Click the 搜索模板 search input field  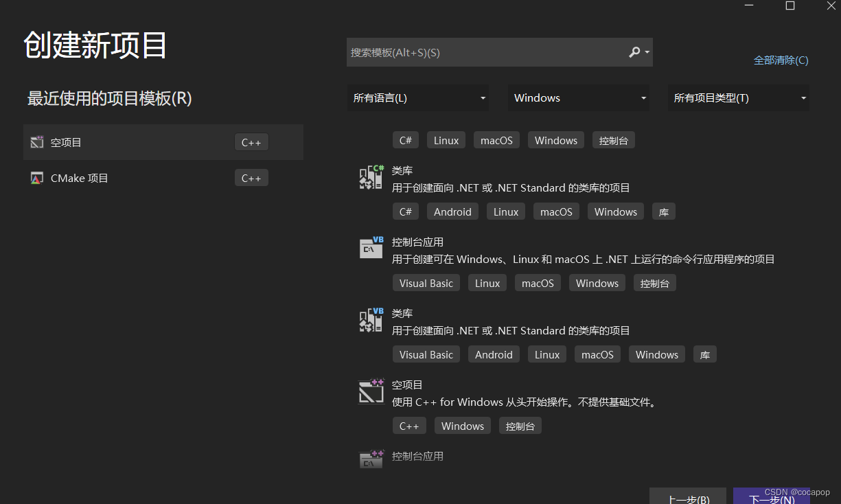481,51
